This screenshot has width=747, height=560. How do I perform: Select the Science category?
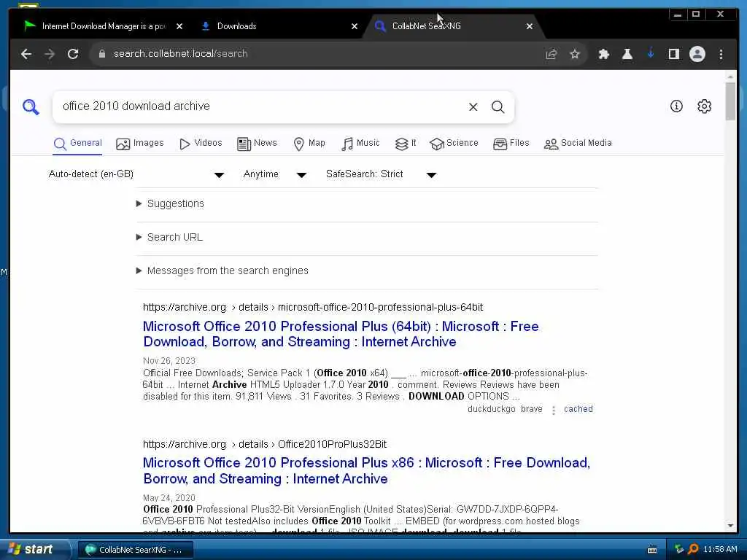pyautogui.click(x=454, y=143)
